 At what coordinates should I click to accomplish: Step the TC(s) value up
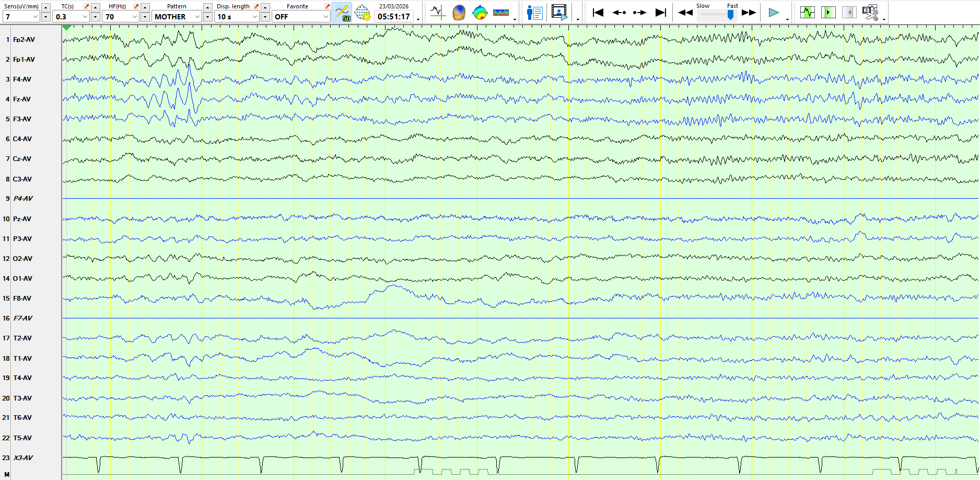coord(96,7)
